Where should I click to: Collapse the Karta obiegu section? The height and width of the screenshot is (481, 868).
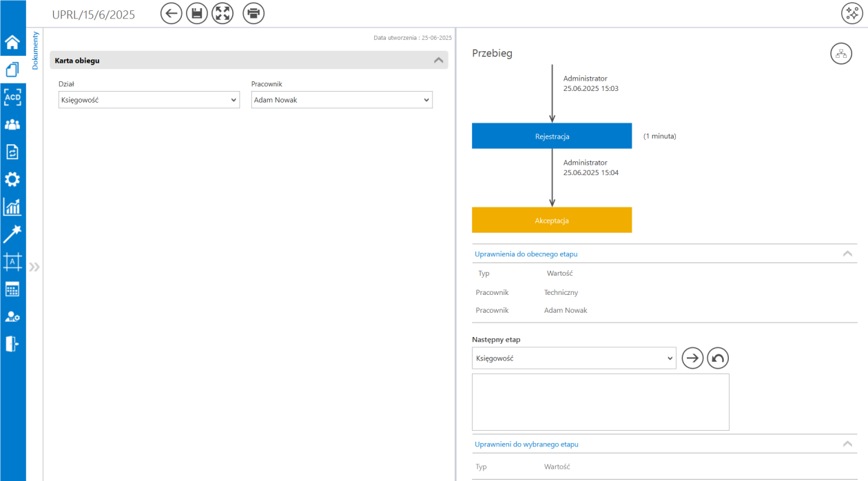click(x=438, y=61)
